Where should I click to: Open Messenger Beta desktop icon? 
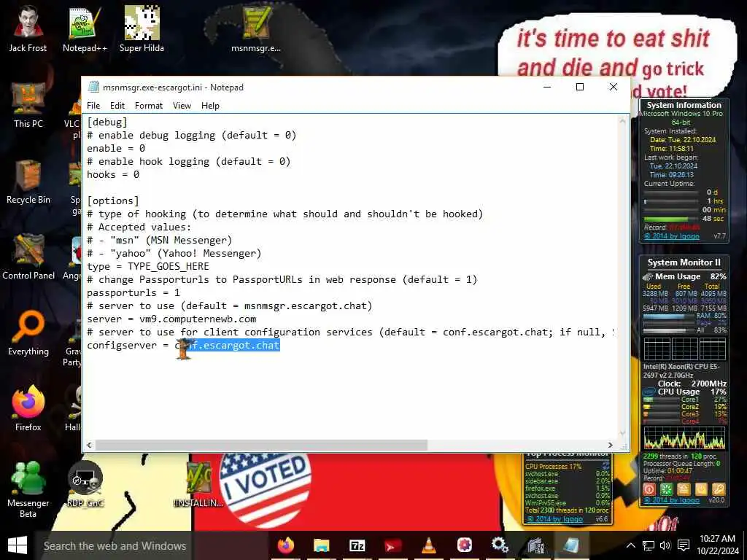coord(28,489)
